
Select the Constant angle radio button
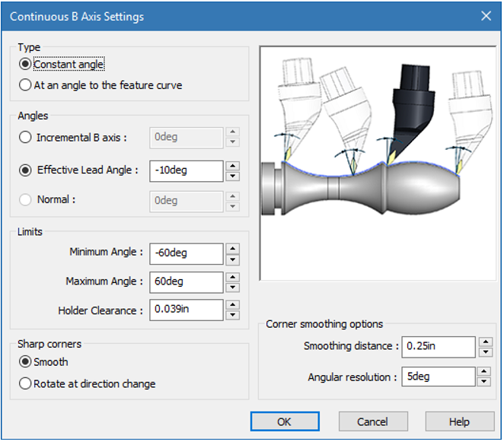pyautogui.click(x=25, y=64)
